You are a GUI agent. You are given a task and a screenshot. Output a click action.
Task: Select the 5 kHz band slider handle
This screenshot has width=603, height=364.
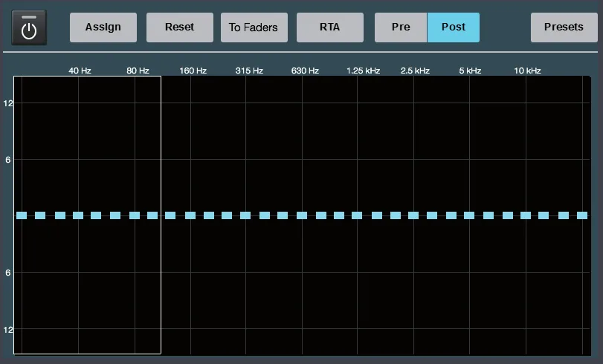point(469,215)
